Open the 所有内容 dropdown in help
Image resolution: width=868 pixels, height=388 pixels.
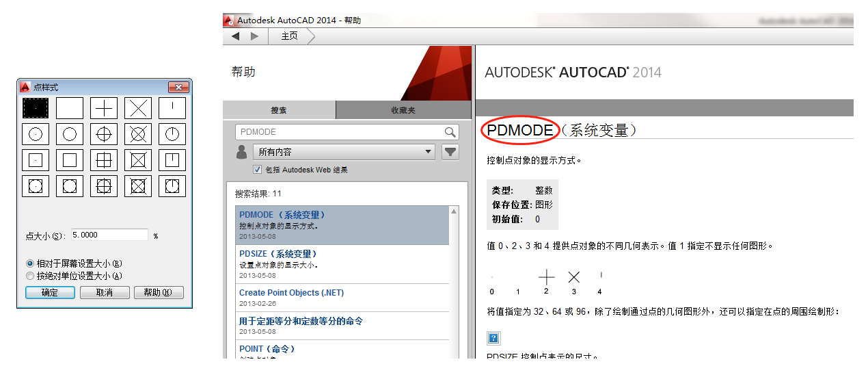coord(344,152)
